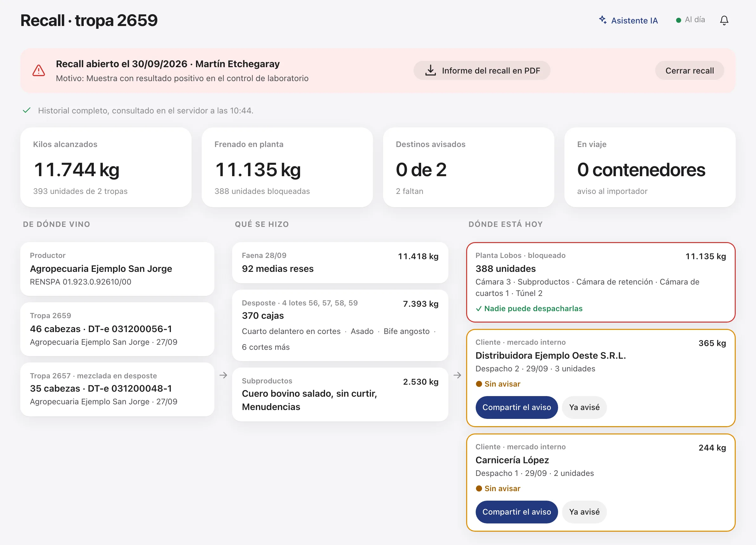756x545 pixels.
Task: Open the Kilos alcanzados summary card
Action: (x=106, y=167)
